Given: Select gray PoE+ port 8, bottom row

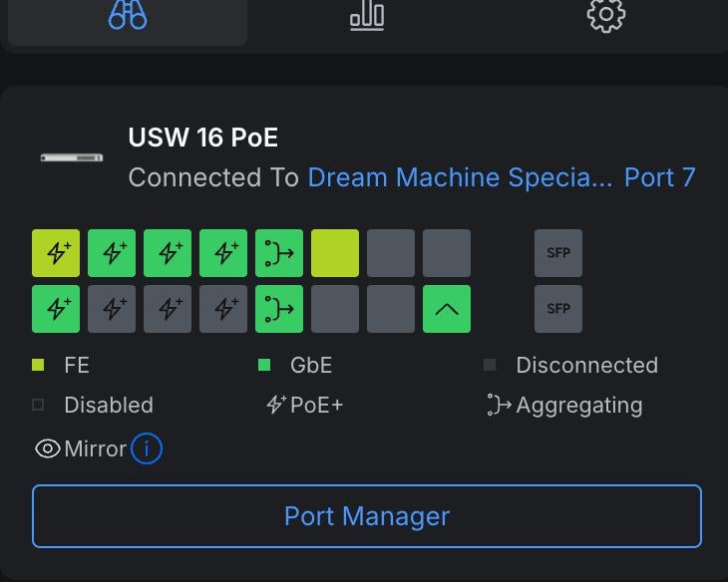Looking at the screenshot, I should [223, 309].
